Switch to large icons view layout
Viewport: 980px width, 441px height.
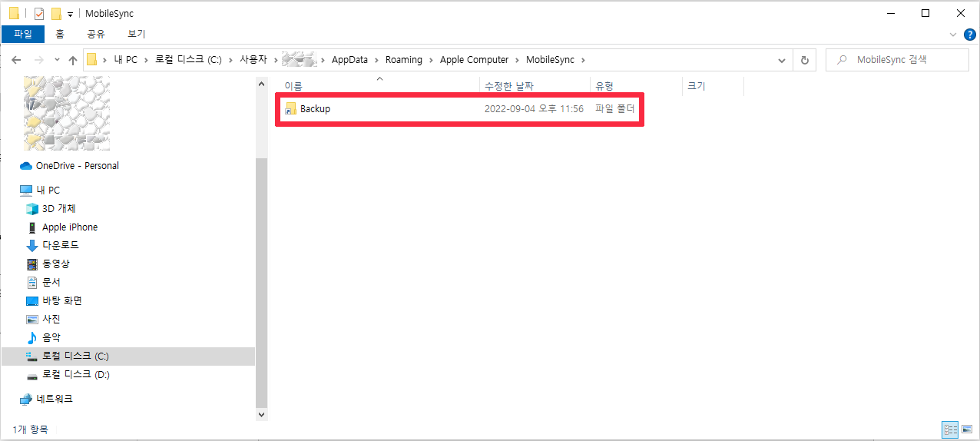pyautogui.click(x=966, y=429)
